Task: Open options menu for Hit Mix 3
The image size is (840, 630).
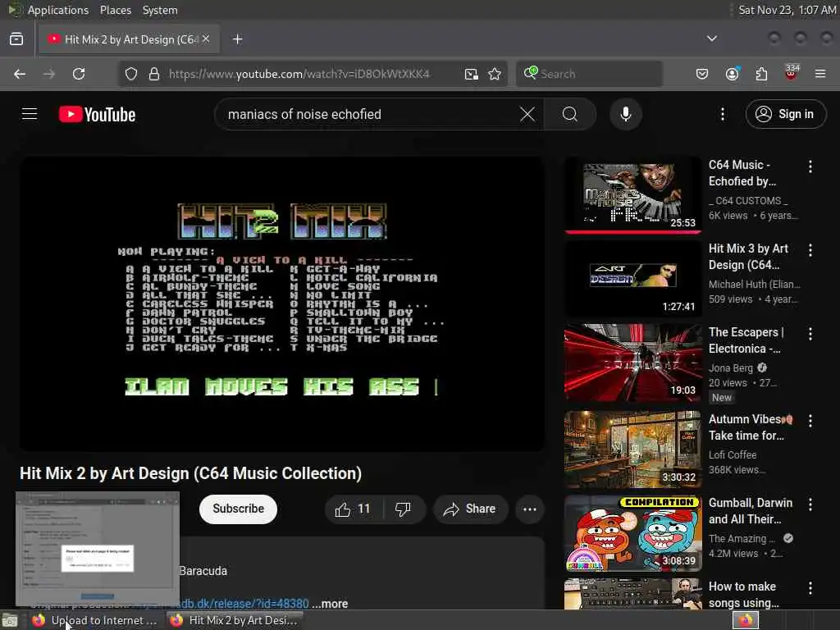Action: [x=810, y=250]
